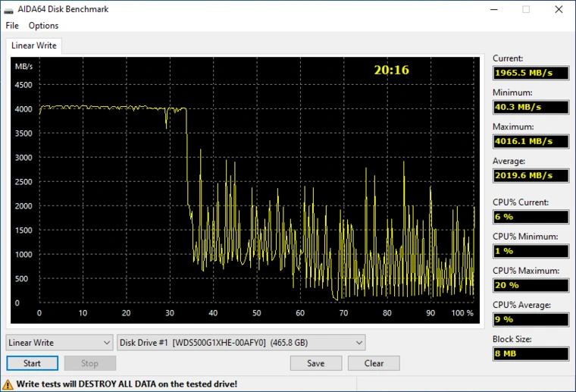Click the Minimum speed 40.3 MB/s field

[531, 107]
